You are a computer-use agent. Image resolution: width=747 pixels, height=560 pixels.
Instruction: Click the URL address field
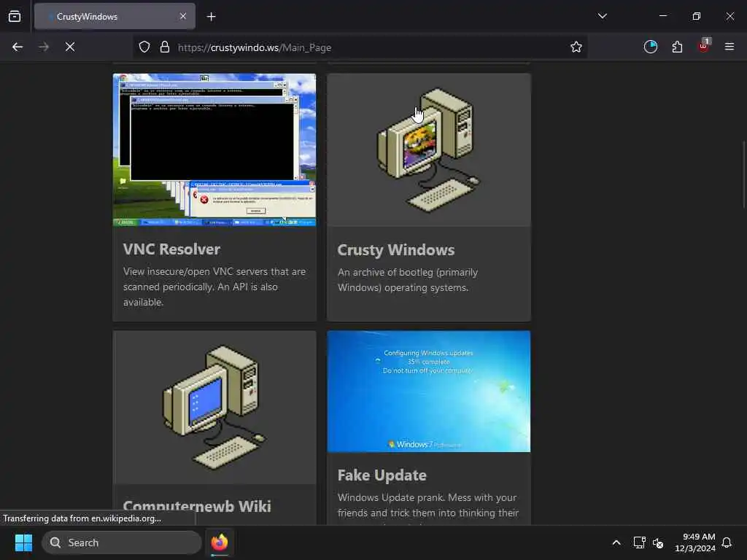coord(360,47)
